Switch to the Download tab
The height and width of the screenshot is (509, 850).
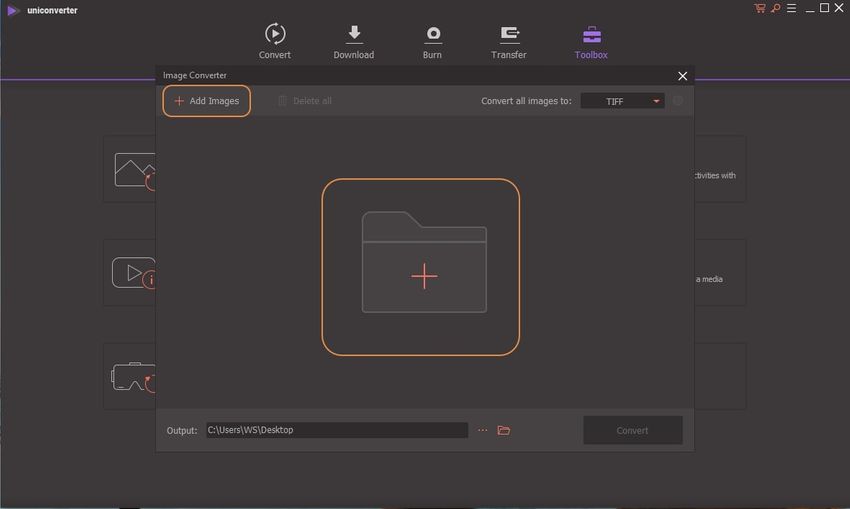click(353, 41)
